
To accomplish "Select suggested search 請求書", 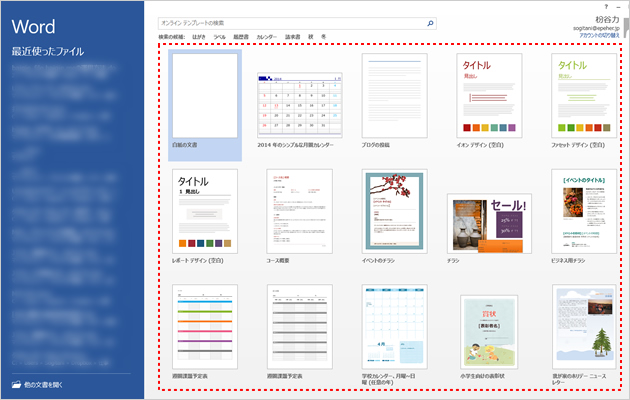I will 292,37.
